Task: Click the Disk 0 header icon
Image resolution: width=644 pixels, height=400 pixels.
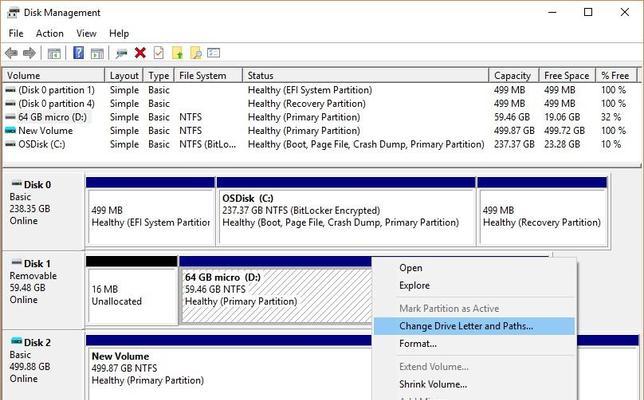Action: coord(16,184)
